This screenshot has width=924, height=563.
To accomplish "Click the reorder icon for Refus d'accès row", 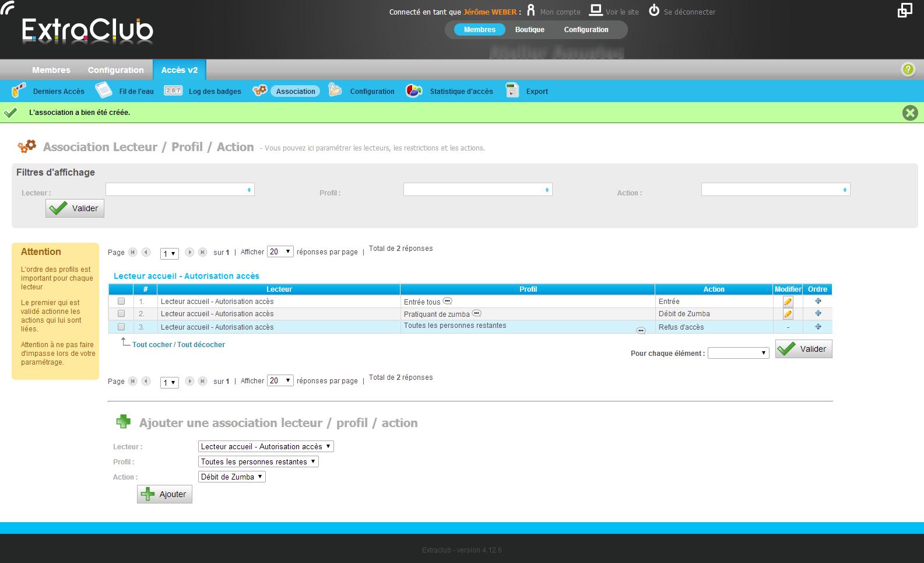I will click(x=818, y=327).
